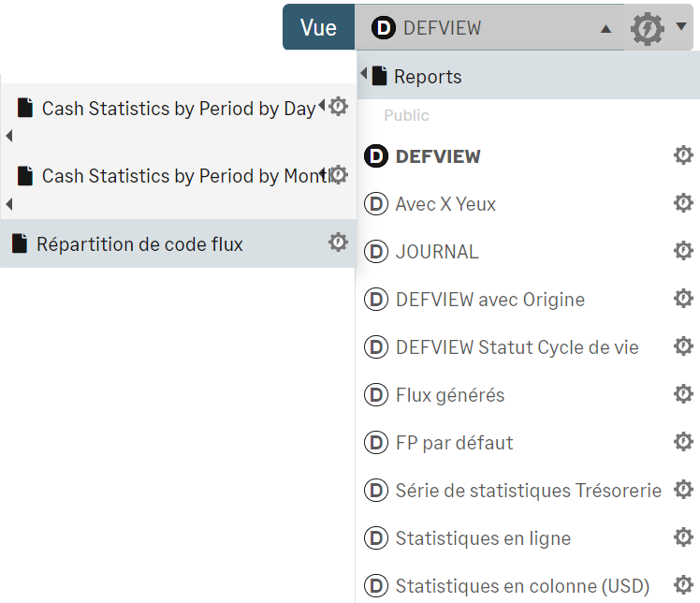The image size is (700, 603).
Task: Open gear for Statistiques en ligne
Action: (x=683, y=537)
